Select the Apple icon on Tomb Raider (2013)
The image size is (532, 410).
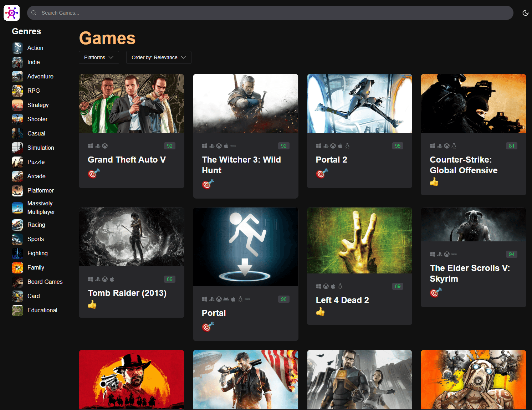[x=112, y=279]
